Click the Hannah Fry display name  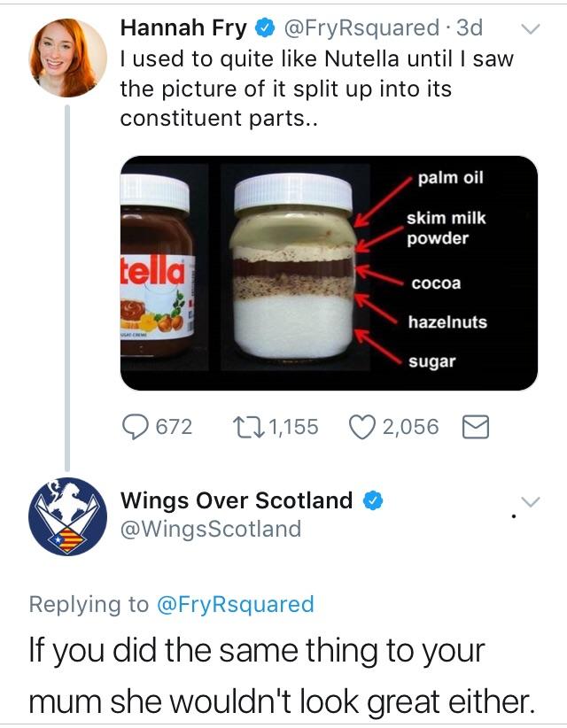[183, 28]
